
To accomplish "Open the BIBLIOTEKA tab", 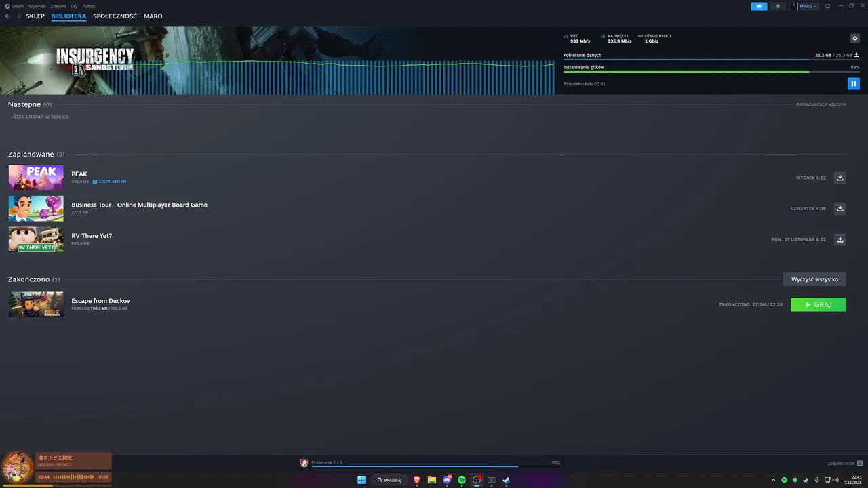I will point(68,16).
